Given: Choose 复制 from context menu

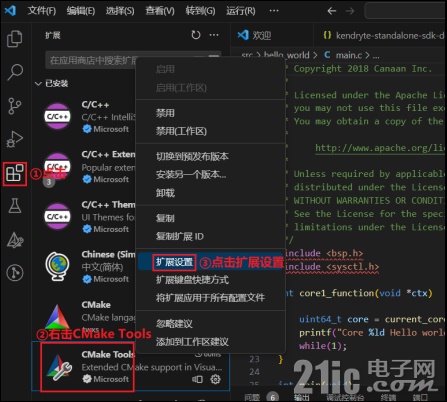Looking at the screenshot, I should coord(211,218).
